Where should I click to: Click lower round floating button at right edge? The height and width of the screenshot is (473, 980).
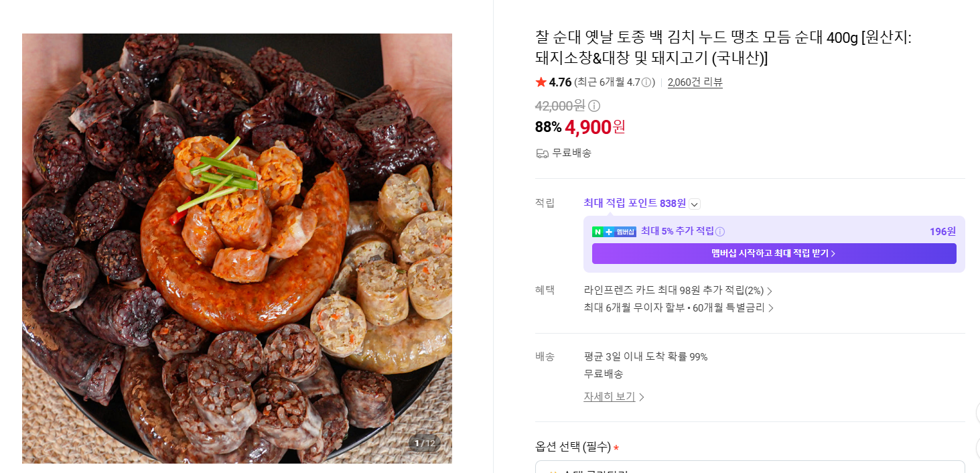tap(978, 448)
